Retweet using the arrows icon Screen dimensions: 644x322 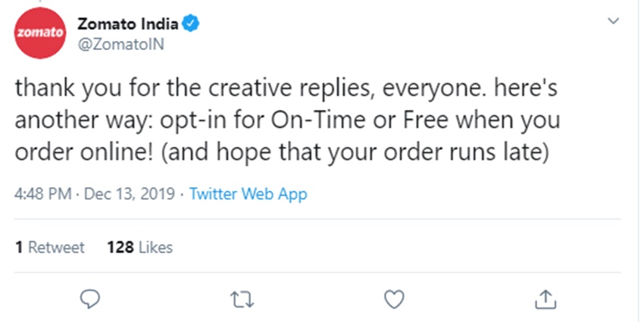pos(242,300)
